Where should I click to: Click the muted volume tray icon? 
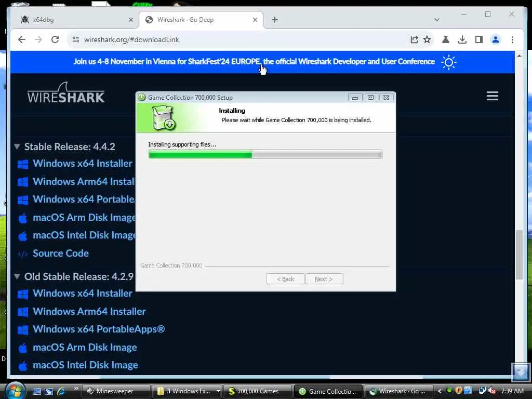point(491,391)
